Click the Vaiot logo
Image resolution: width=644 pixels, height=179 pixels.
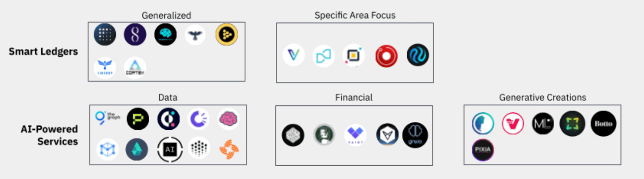click(x=355, y=135)
